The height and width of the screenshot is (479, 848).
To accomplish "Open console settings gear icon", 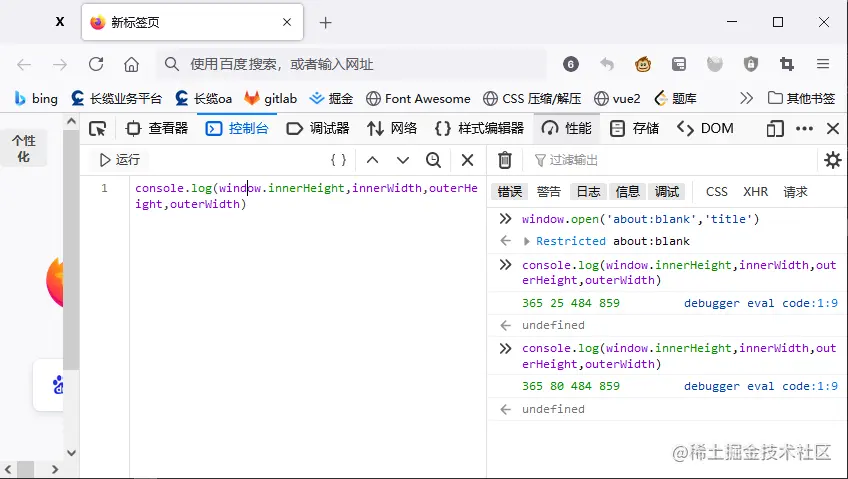I will pos(832,160).
